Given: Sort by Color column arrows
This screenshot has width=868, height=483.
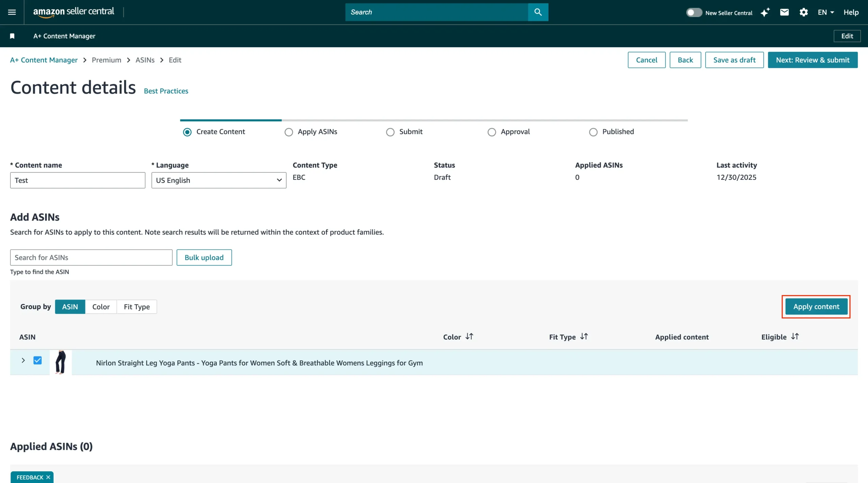Looking at the screenshot, I should [469, 336].
